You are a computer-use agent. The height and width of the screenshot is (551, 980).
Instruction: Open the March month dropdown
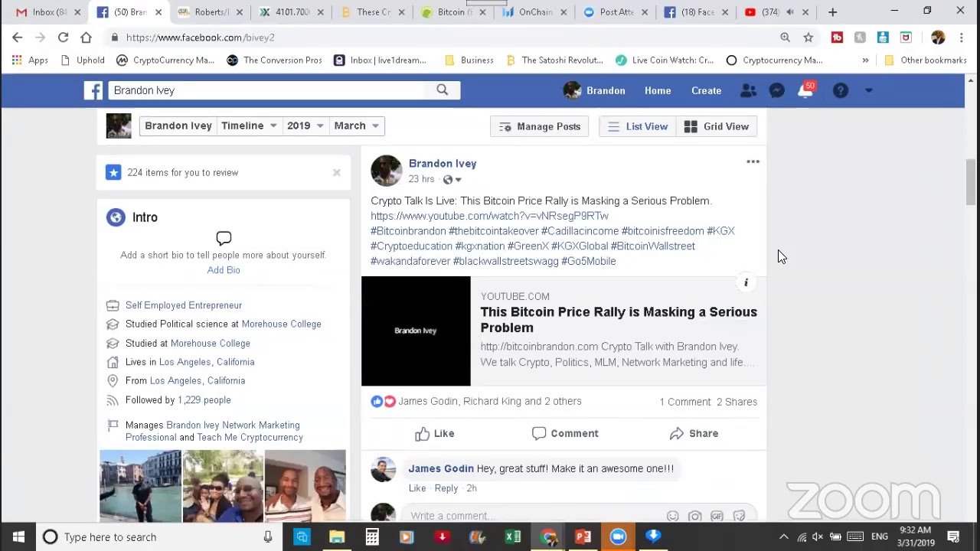coord(357,126)
